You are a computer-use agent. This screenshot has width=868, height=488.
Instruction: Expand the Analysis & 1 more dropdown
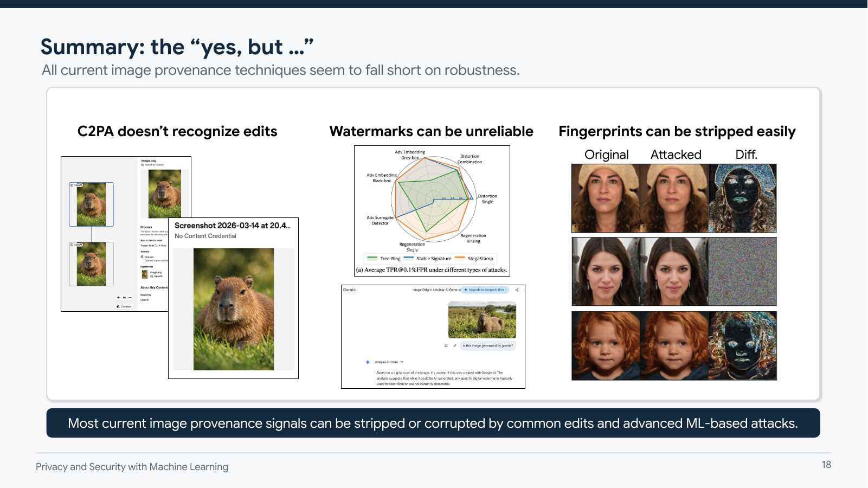pyautogui.click(x=402, y=362)
